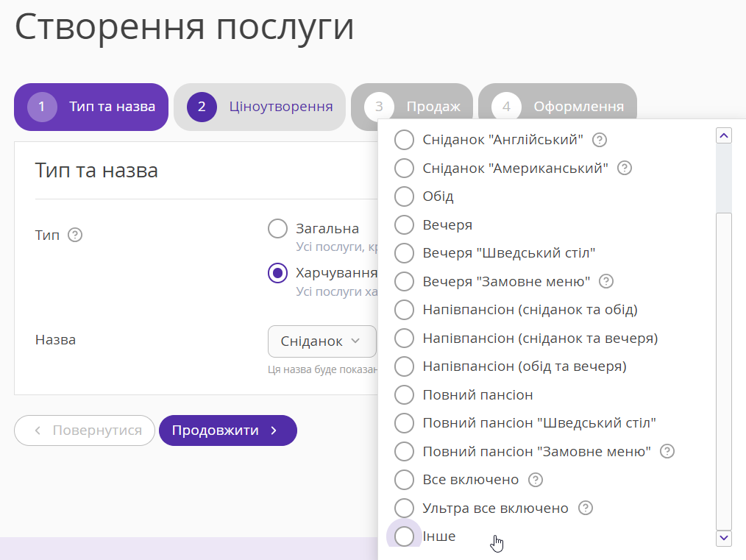Viewport: 746px width, 560px height.
Task: Choose Повний пансіон "Замовне меню"
Action: coord(404,452)
